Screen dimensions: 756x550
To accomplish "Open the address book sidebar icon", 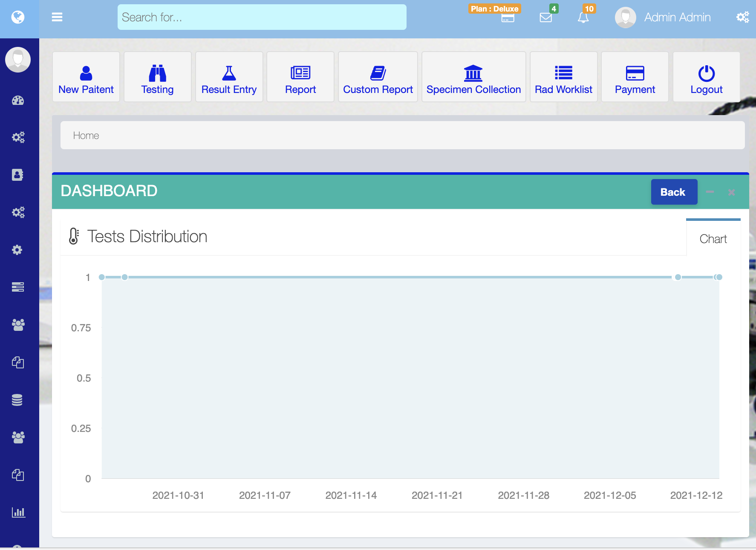I will (x=17, y=175).
